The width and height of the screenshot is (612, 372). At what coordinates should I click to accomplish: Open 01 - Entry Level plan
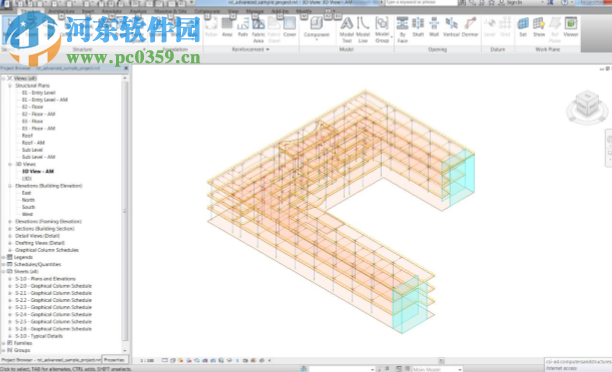point(39,93)
